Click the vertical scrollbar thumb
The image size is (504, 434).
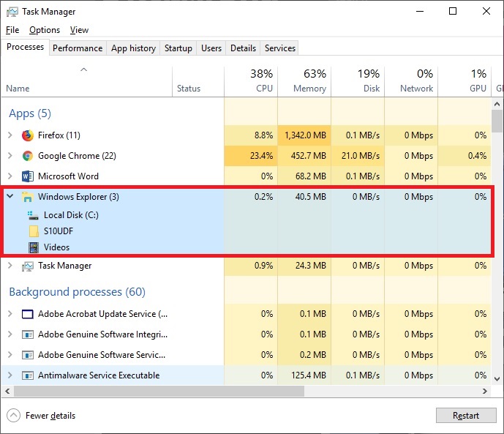click(x=497, y=121)
